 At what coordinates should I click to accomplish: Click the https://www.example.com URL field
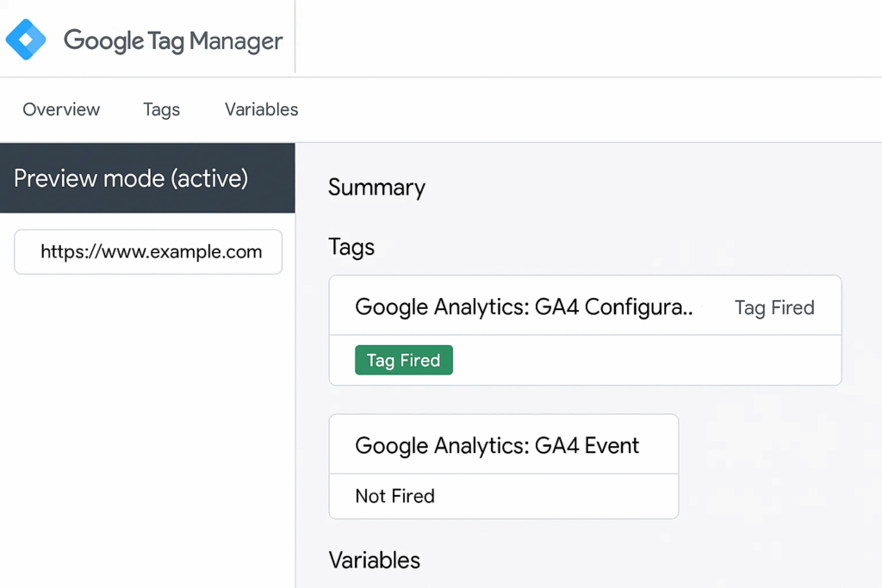(x=148, y=252)
